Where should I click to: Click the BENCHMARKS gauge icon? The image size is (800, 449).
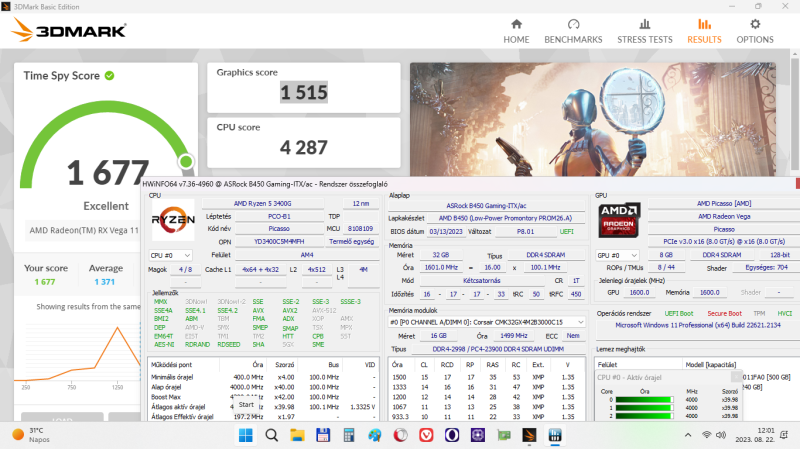573,24
